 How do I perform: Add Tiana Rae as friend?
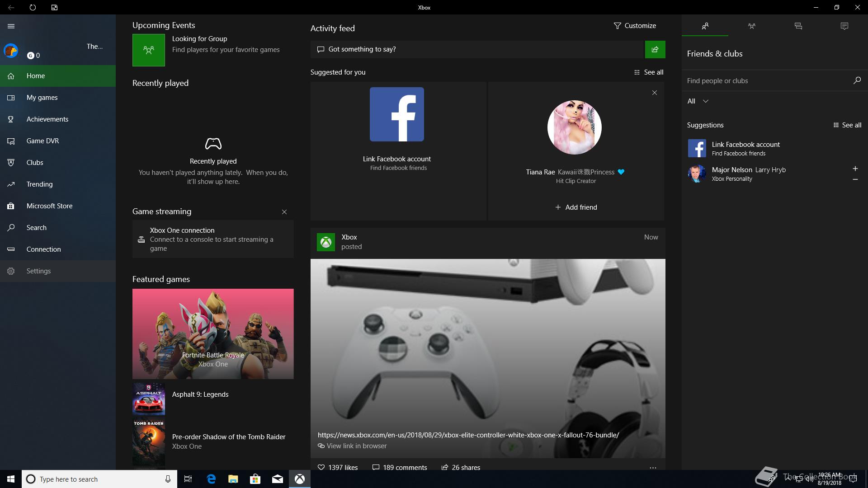[576, 207]
